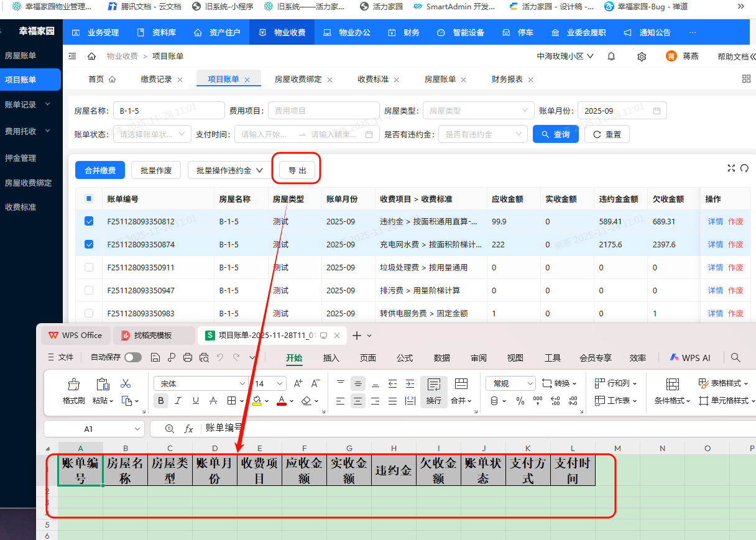Open the notification bell in the header
Viewport: 756px width, 540px height.
[x=611, y=56]
